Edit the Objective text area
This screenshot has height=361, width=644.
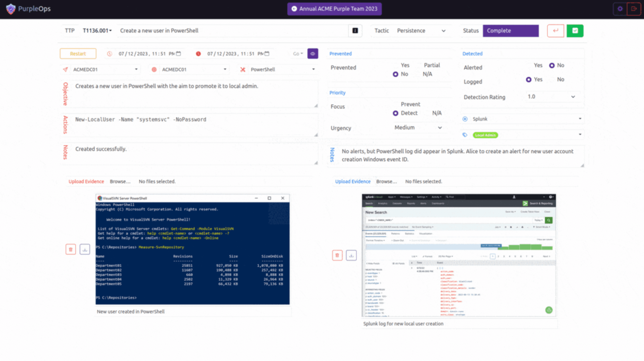(x=195, y=94)
